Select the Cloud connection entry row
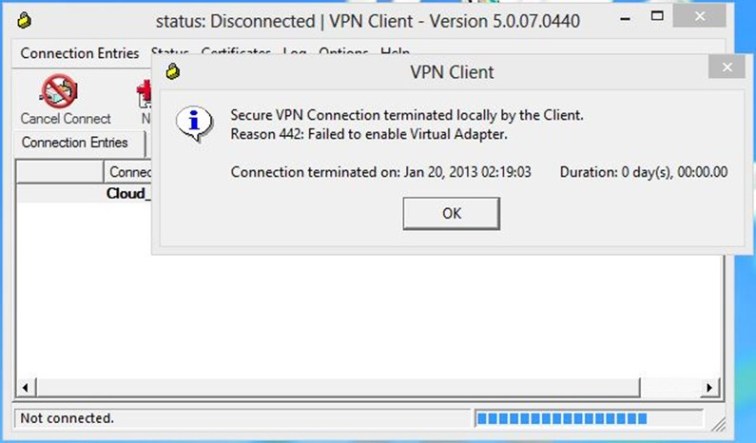756x443 pixels. (x=128, y=193)
